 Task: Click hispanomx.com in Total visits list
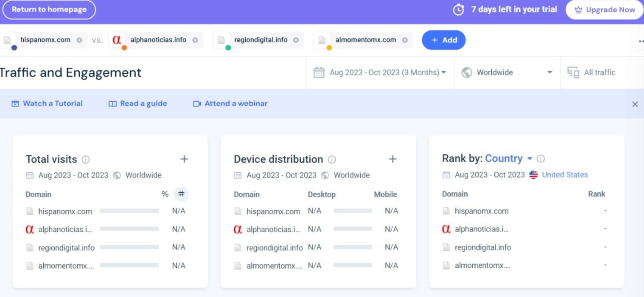[x=65, y=212]
